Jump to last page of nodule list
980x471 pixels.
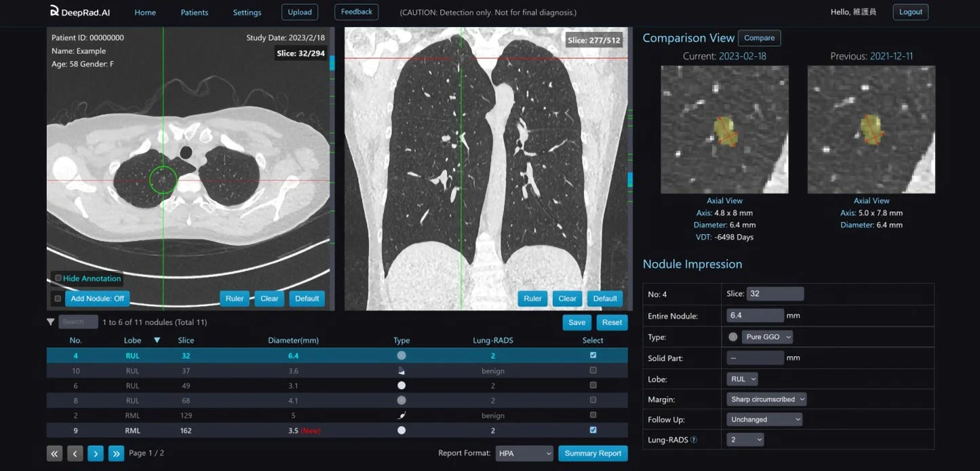116,453
